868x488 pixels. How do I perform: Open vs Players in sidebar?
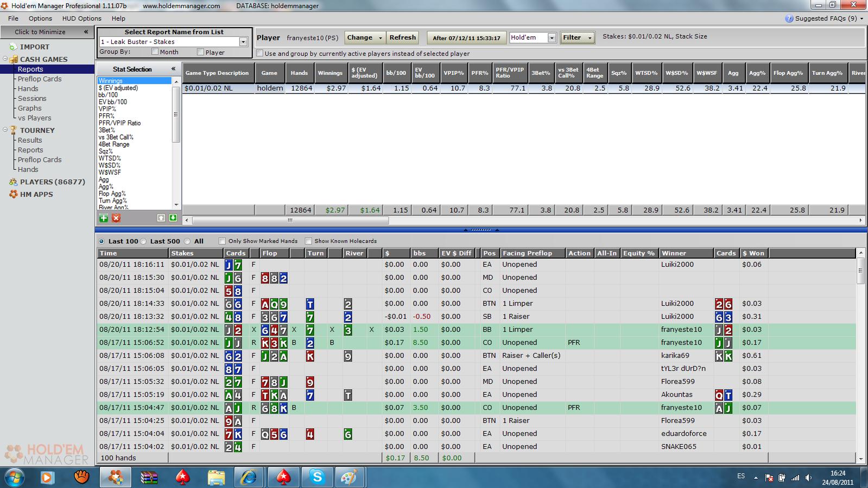[x=34, y=118]
